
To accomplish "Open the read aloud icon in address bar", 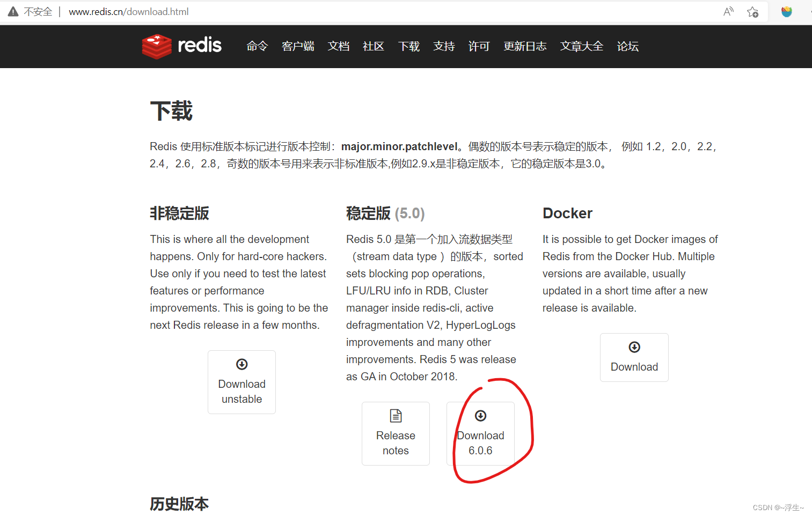I will [728, 11].
